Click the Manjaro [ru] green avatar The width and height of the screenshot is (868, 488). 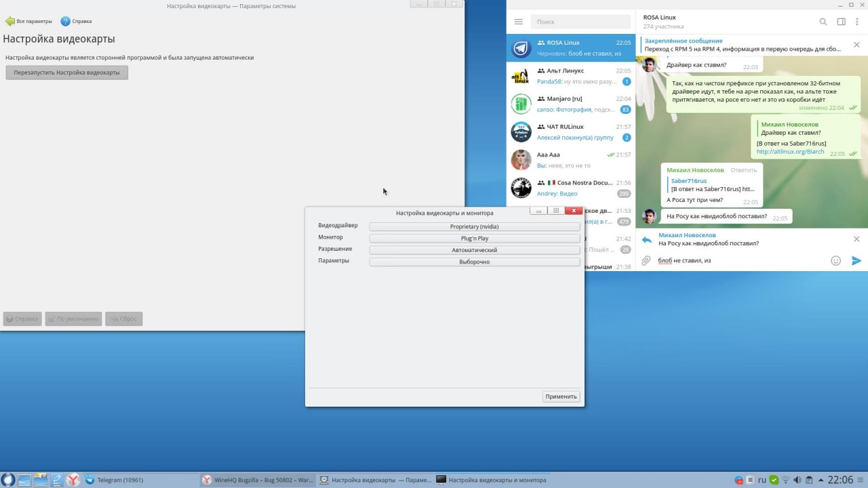coord(521,104)
